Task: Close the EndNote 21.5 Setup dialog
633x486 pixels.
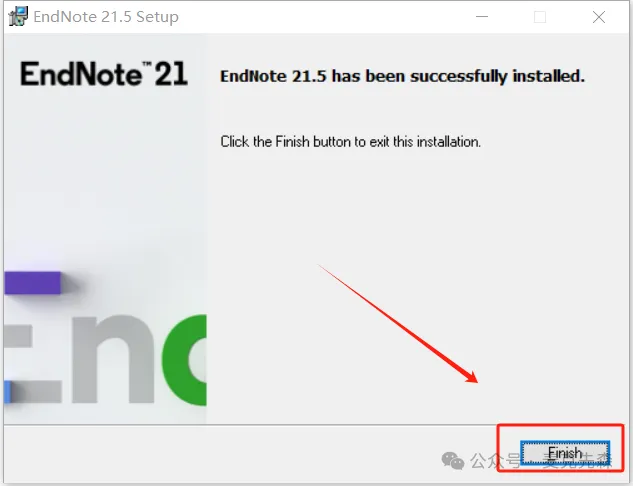Action: (x=599, y=17)
